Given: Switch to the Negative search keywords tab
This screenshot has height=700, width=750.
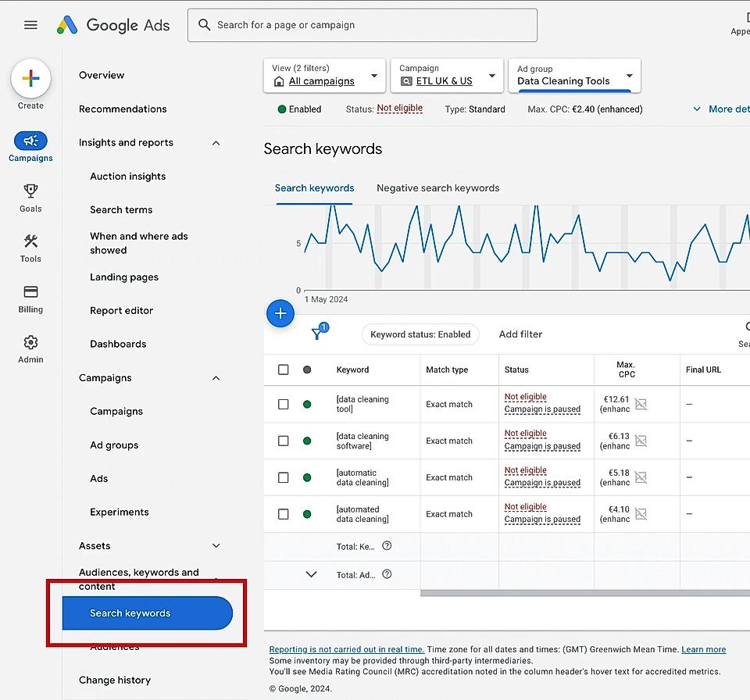Looking at the screenshot, I should tap(437, 188).
